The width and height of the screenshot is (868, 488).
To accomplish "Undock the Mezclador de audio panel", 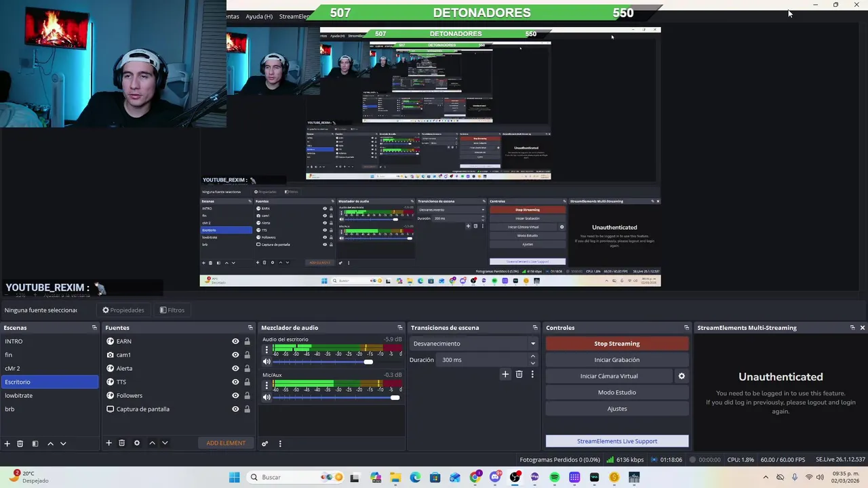I will pyautogui.click(x=399, y=328).
